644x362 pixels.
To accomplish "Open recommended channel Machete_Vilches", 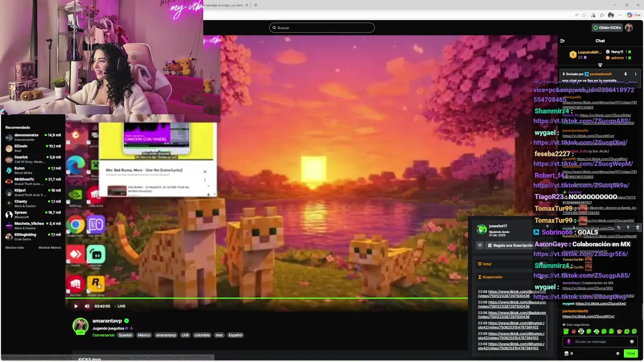I will (x=33, y=225).
